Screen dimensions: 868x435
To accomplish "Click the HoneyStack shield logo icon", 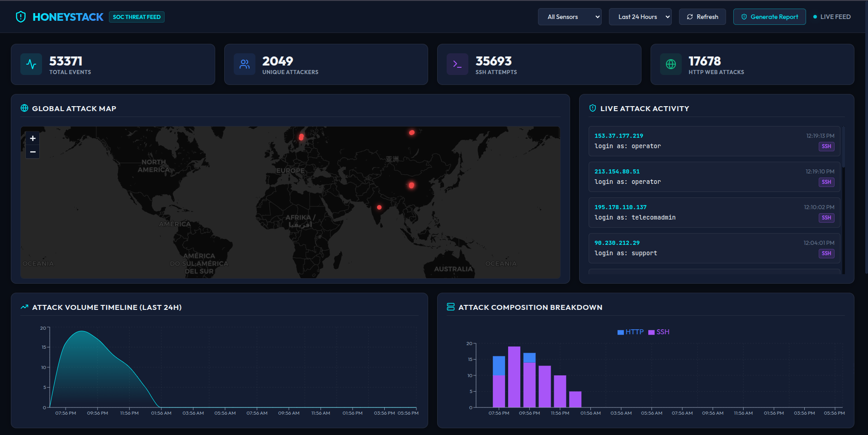I will click(21, 17).
